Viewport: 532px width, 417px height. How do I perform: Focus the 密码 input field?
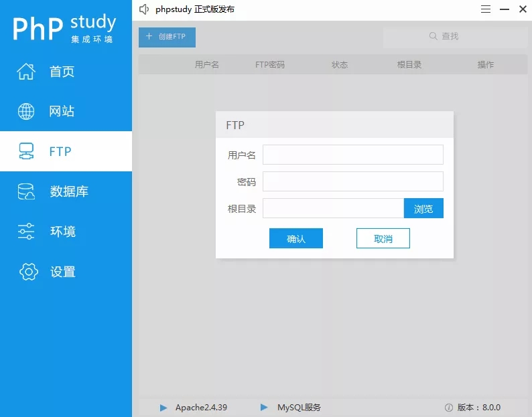pos(353,181)
